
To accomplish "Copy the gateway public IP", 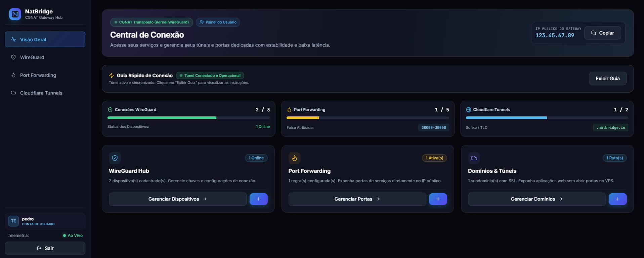I will [x=603, y=33].
